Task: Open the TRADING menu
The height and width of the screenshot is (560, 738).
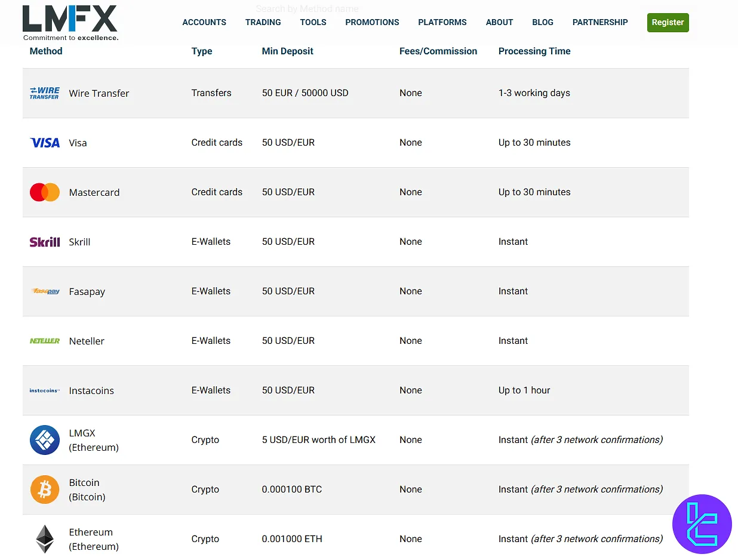Action: (x=263, y=22)
